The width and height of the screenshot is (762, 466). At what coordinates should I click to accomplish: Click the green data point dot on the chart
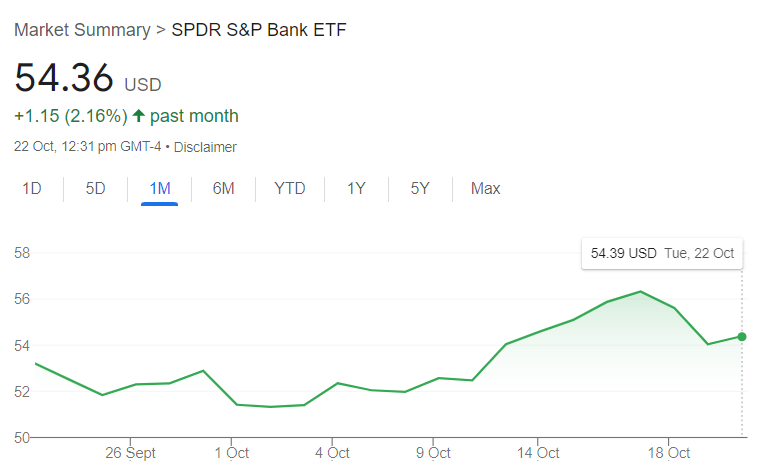pyautogui.click(x=742, y=336)
